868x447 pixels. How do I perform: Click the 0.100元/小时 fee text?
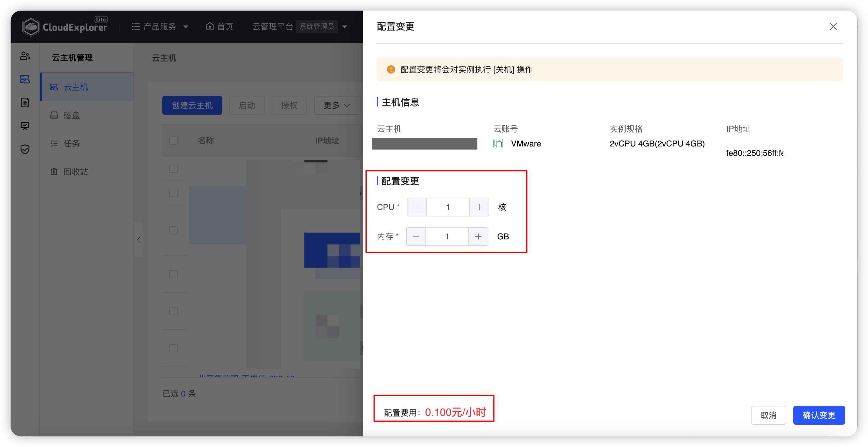point(455,412)
